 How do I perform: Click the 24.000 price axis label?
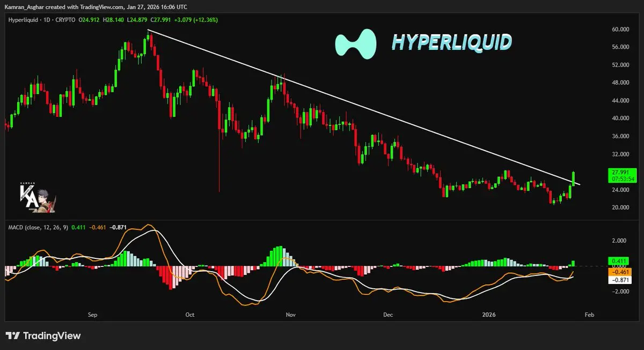pyautogui.click(x=619, y=190)
